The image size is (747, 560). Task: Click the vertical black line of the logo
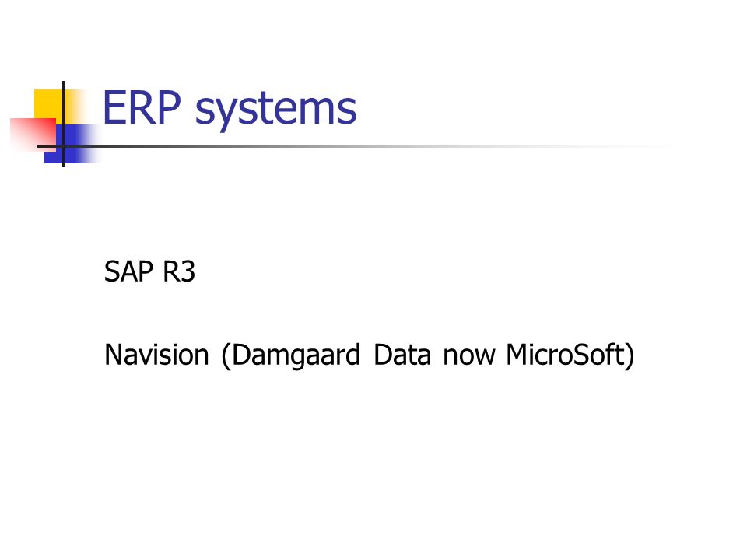click(x=63, y=124)
